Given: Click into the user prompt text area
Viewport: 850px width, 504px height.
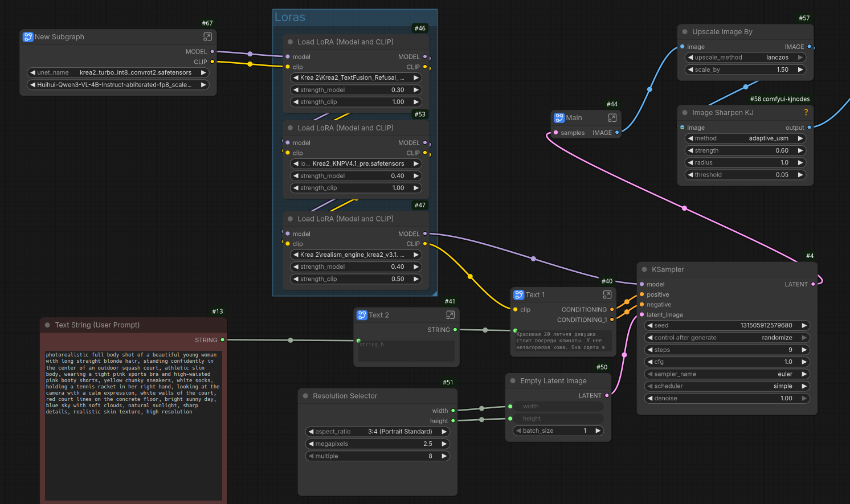Looking at the screenshot, I should (x=133, y=425).
